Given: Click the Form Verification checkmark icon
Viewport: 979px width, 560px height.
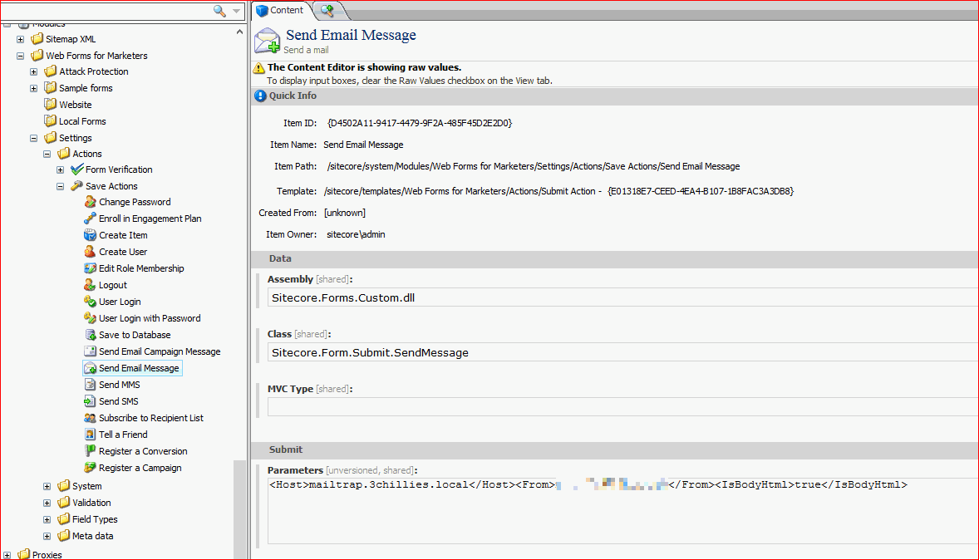Looking at the screenshot, I should click(x=76, y=169).
